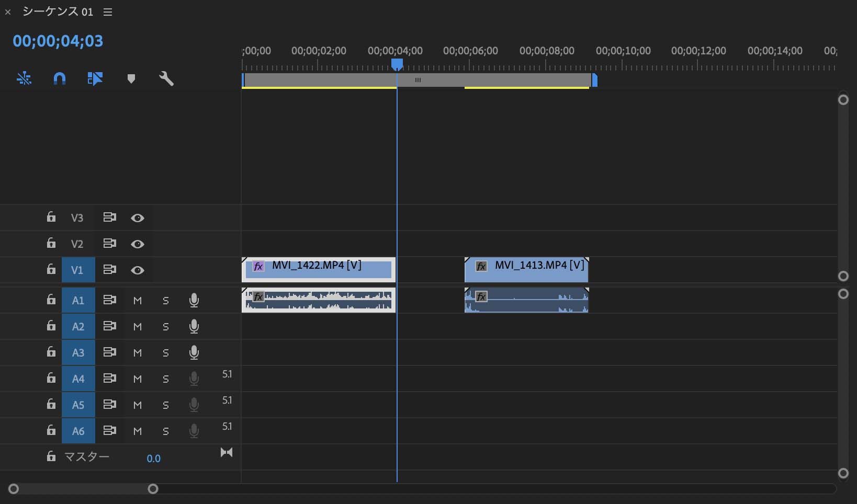Select MVI_1413.MP4 audio clip on A1
This screenshot has height=504, width=857.
tap(527, 300)
